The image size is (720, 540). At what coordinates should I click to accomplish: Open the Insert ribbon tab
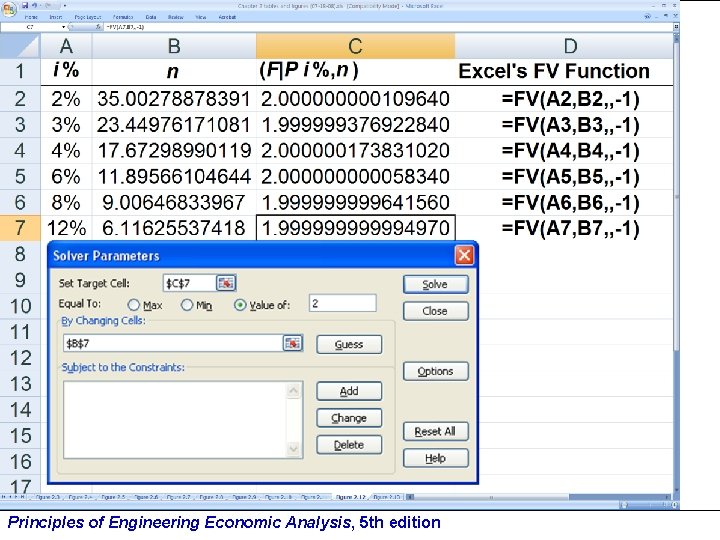click(56, 17)
